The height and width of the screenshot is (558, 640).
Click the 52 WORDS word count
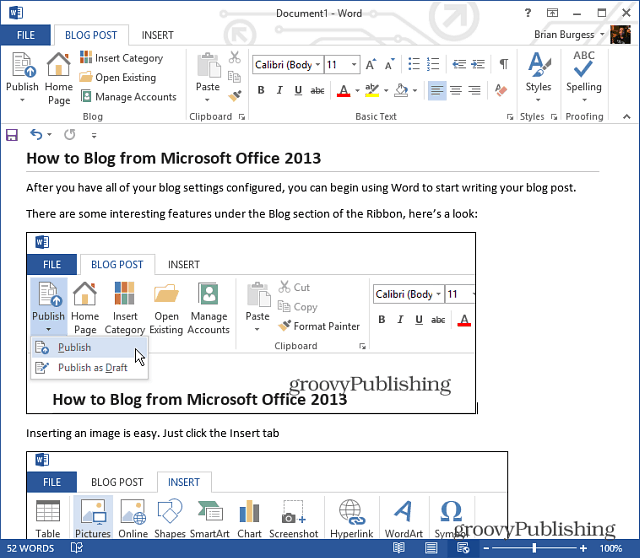tap(31, 548)
